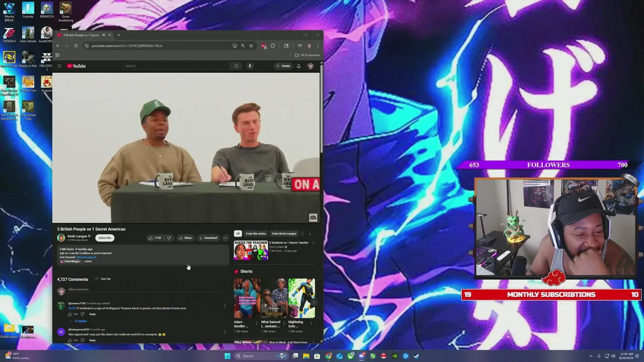Open All Bookmarks folder

click(x=307, y=55)
